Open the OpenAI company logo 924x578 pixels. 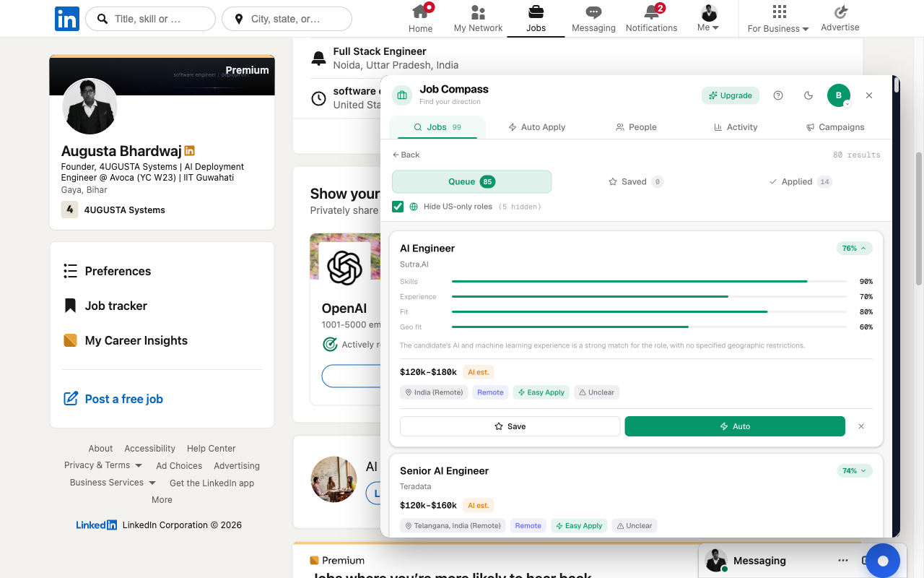[x=344, y=268]
